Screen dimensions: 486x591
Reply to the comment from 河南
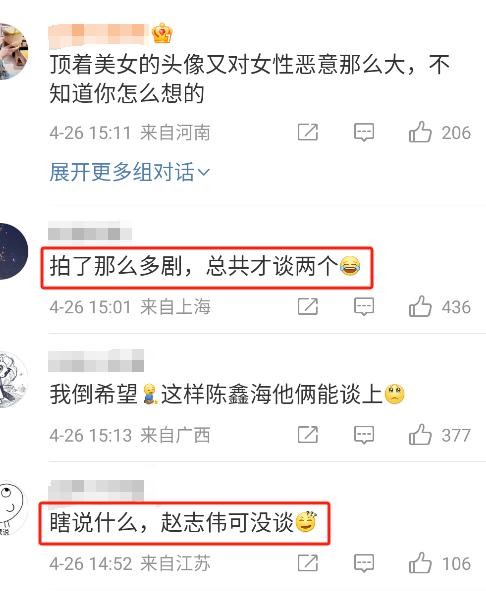364,132
